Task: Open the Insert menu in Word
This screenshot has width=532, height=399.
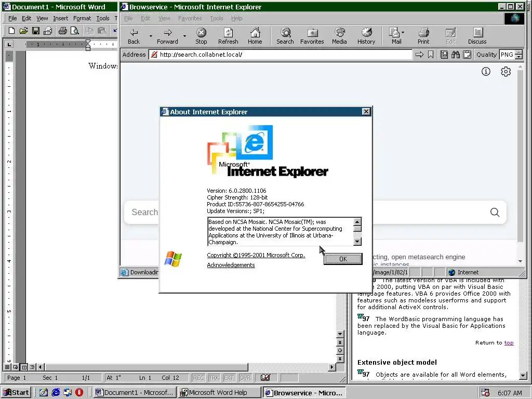Action: pyautogui.click(x=60, y=18)
